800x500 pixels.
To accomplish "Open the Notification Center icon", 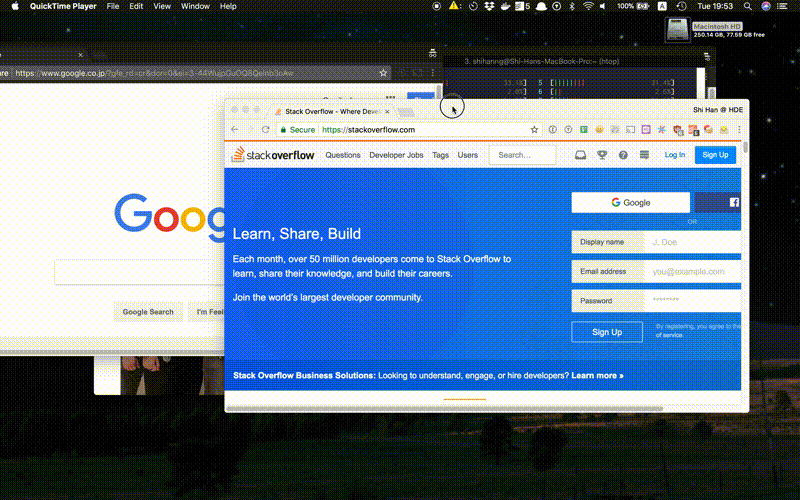I will tap(782, 6).
